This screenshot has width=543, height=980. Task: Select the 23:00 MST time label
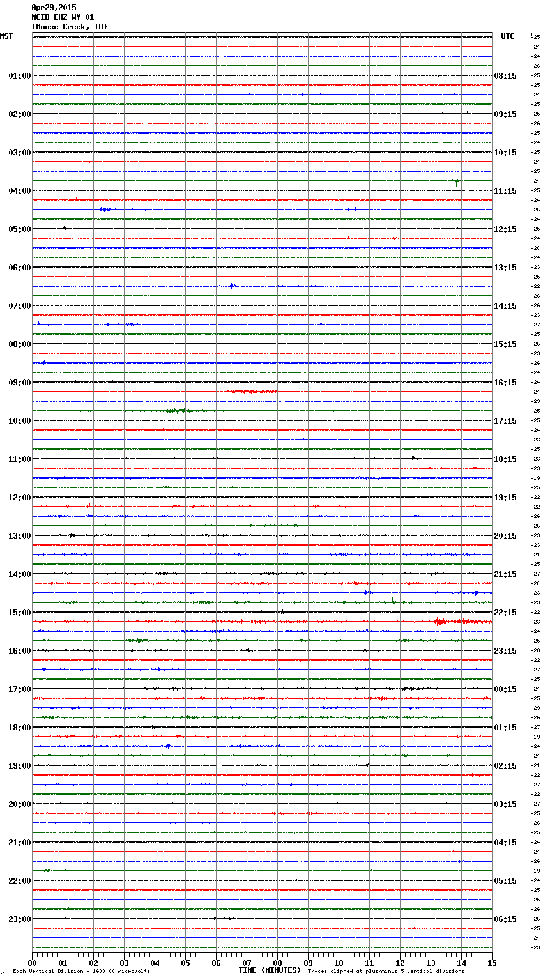click(20, 919)
